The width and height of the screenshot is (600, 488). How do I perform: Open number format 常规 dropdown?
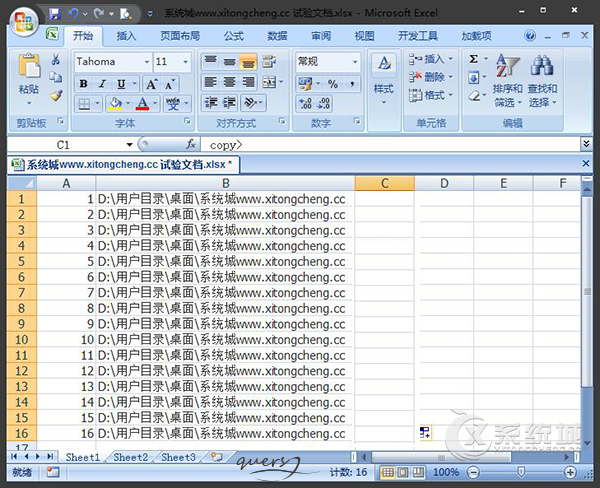point(355,62)
